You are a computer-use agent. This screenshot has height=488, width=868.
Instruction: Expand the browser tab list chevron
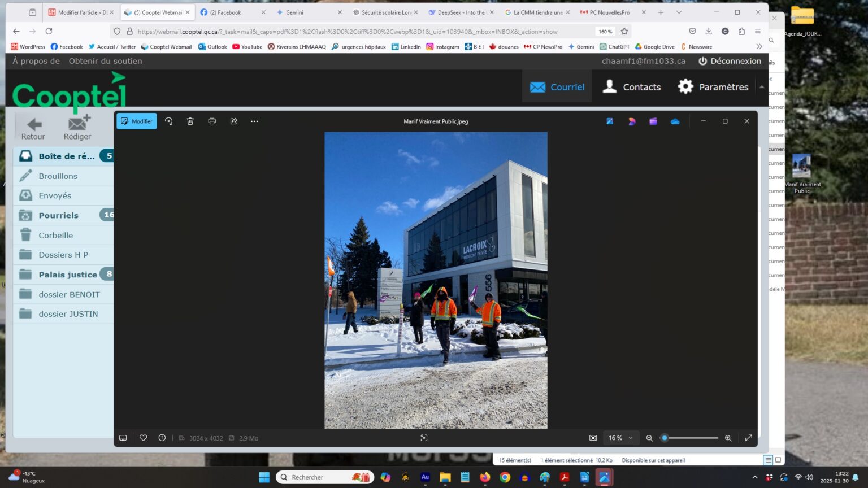(x=679, y=12)
